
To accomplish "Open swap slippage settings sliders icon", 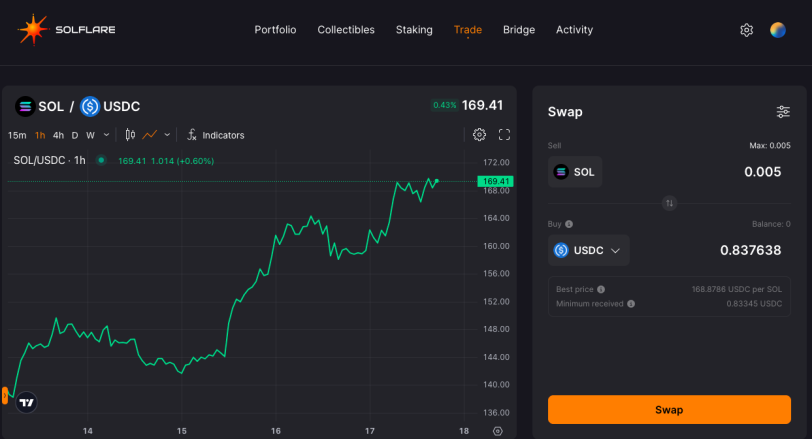I will click(x=783, y=112).
